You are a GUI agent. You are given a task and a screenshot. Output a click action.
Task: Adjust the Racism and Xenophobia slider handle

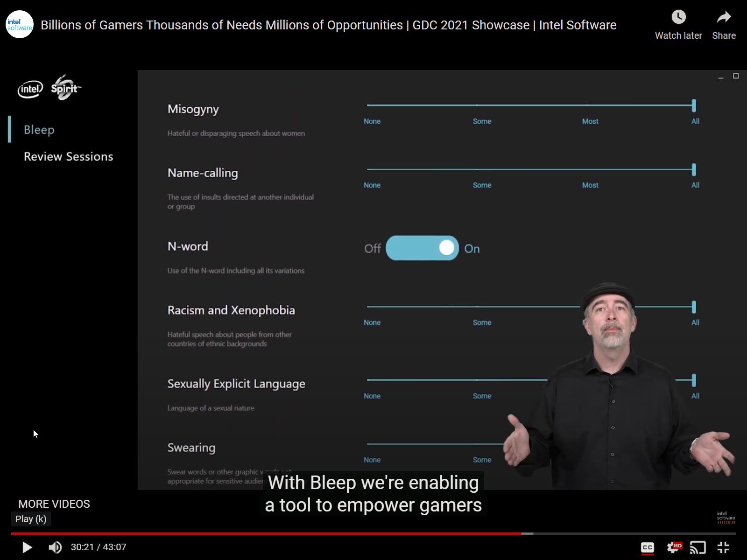coord(694,307)
